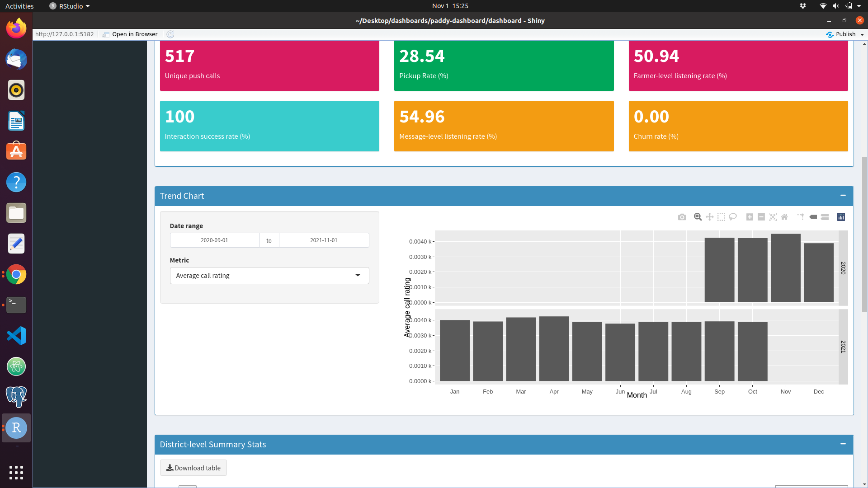This screenshot has height=488, width=868.
Task: Click the Dropbox tray icon
Action: [803, 6]
